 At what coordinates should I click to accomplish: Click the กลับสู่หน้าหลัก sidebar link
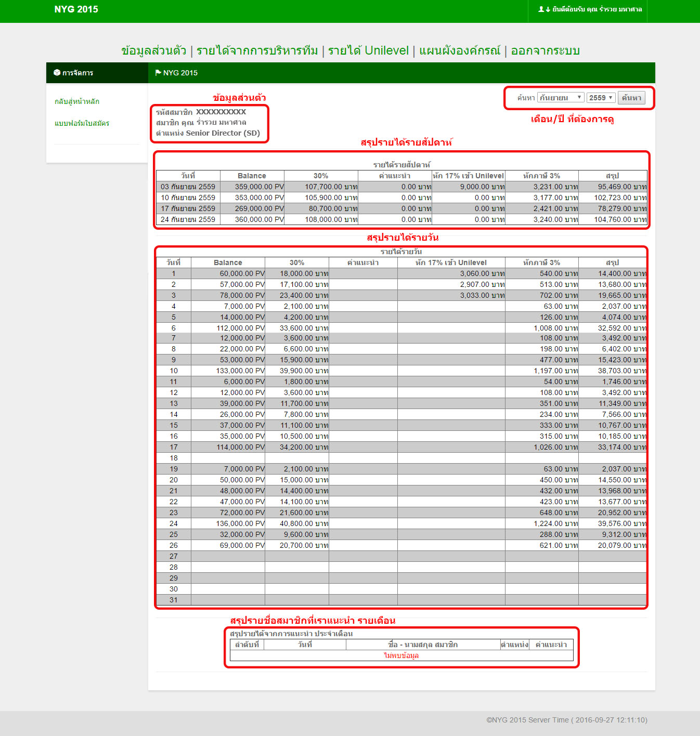pyautogui.click(x=77, y=101)
